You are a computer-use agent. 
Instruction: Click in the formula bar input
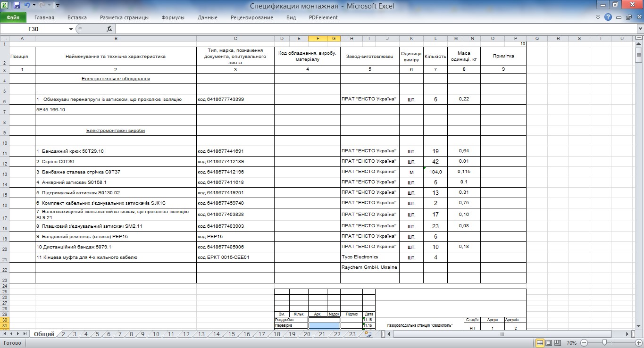[x=375, y=29]
